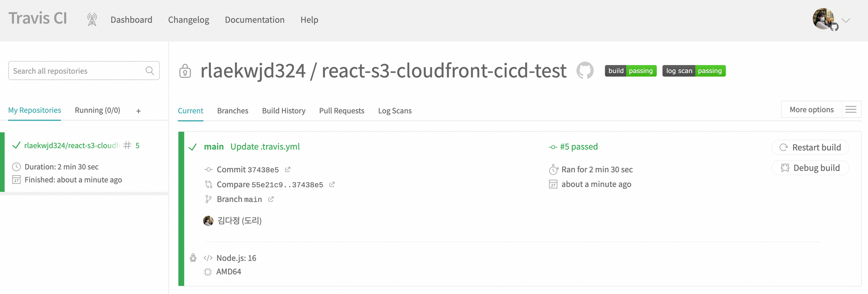Go to Dashboard
Image resolution: width=868 pixels, height=294 pixels.
tap(132, 20)
